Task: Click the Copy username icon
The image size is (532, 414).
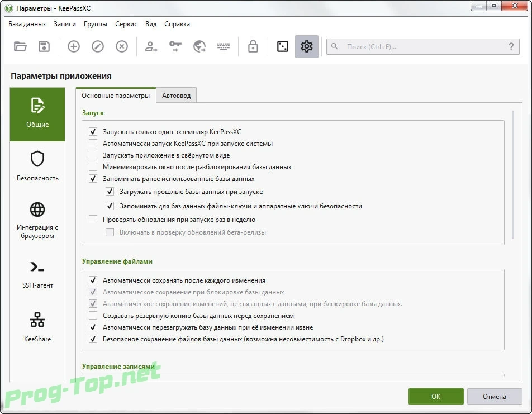Action: tap(151, 46)
